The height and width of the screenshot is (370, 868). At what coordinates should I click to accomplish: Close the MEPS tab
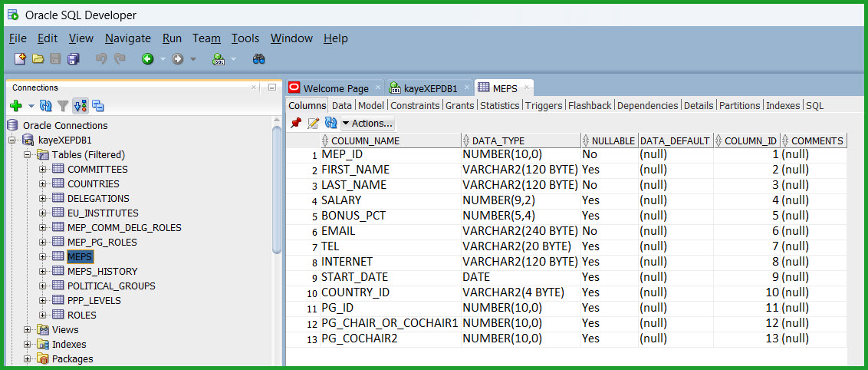point(527,88)
